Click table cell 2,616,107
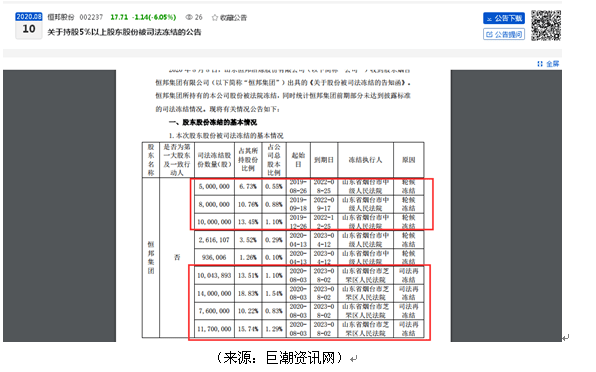Viewport: 596px width, 372px height. pos(214,240)
